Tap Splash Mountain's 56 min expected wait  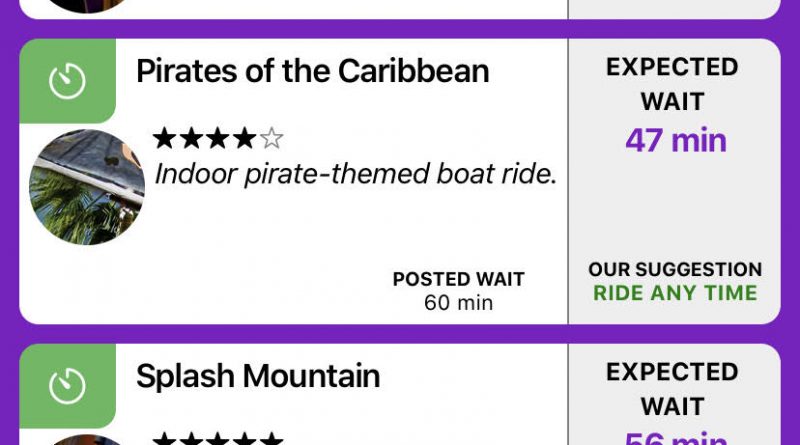pos(676,438)
